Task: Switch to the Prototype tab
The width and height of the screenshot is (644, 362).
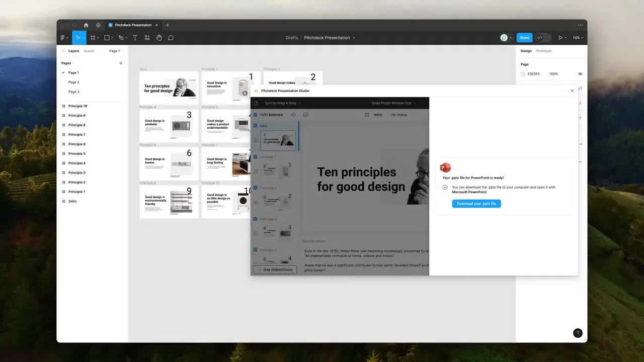Action: [544, 51]
